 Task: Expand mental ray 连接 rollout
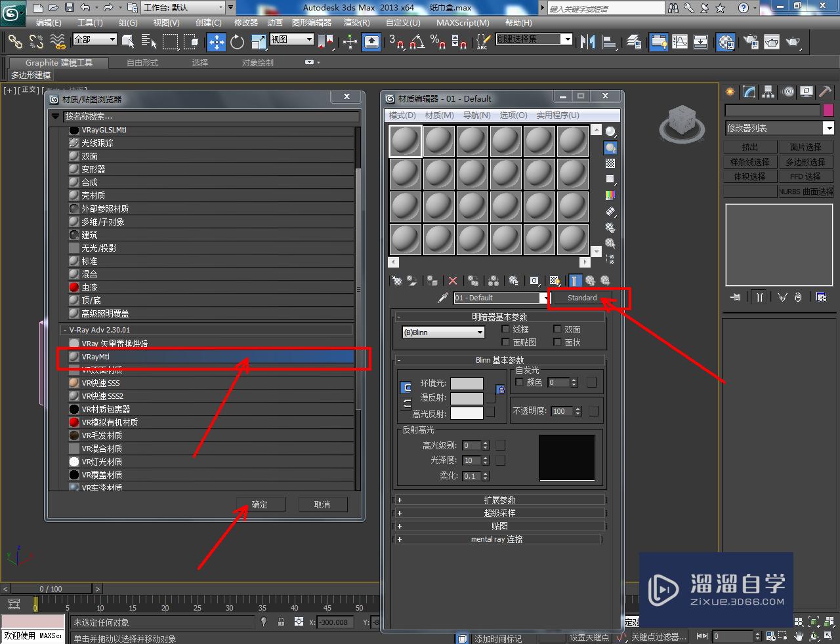pos(497,539)
